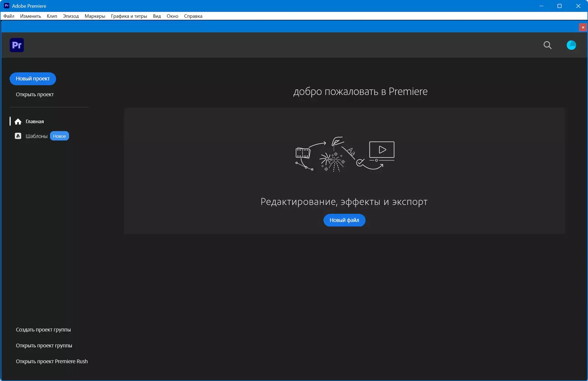Click the Adobe Premiere title bar icon
The width and height of the screenshot is (588, 381).
coord(6,6)
